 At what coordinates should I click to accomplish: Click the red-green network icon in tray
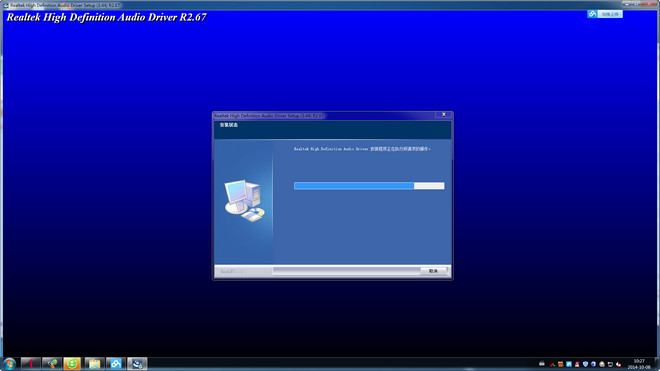[552, 365]
